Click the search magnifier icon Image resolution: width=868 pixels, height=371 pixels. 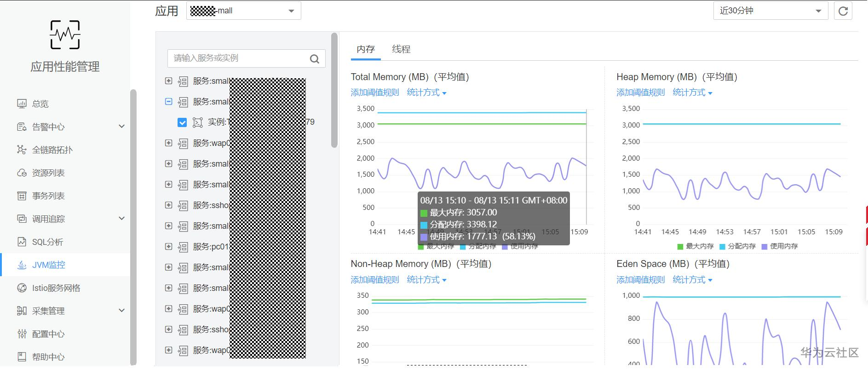pyautogui.click(x=315, y=59)
